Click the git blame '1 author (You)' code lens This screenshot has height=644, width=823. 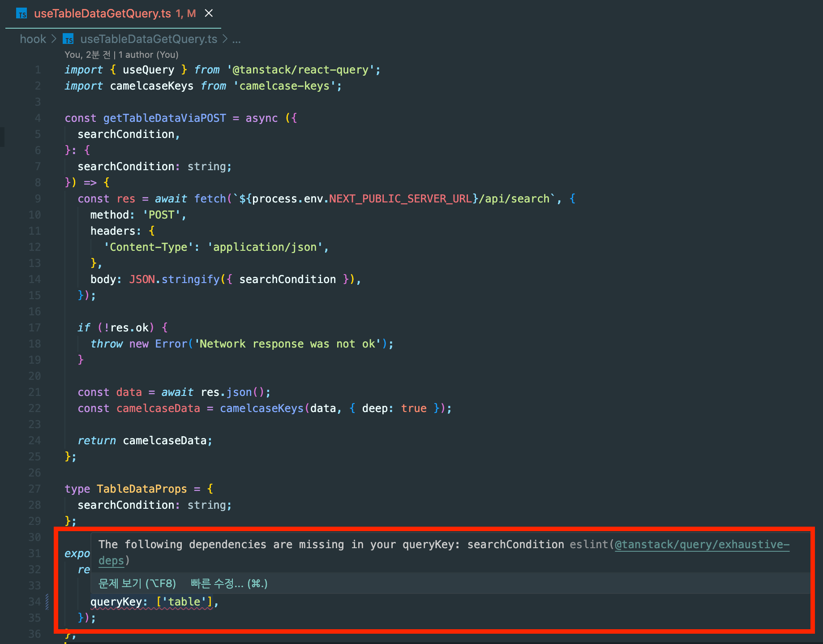tap(148, 55)
